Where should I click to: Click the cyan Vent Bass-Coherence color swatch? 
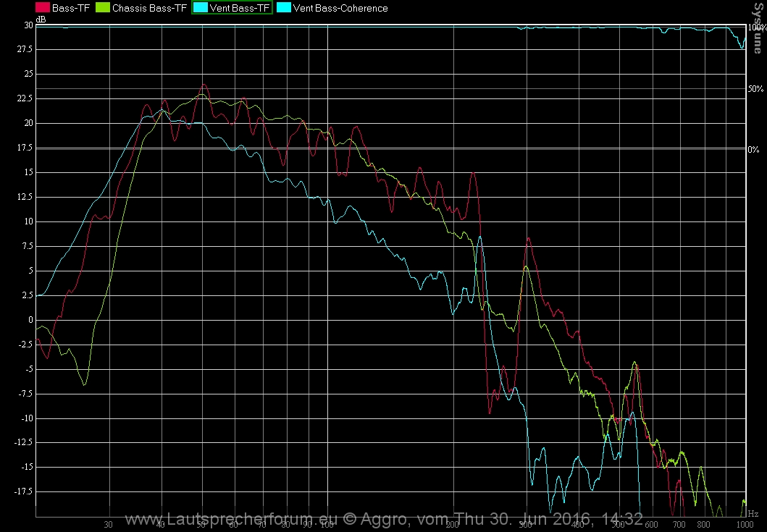click(284, 7)
